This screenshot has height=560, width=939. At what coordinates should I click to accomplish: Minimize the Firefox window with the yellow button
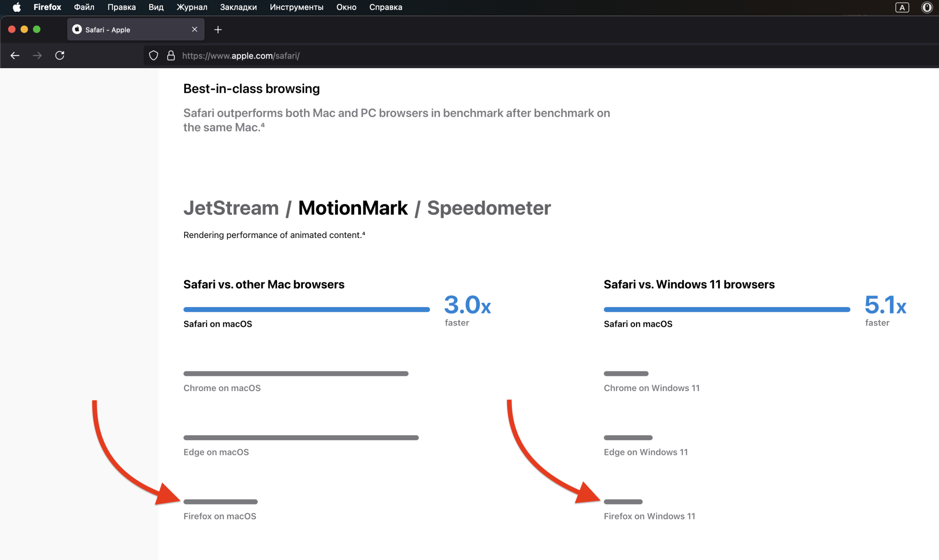[x=24, y=29]
